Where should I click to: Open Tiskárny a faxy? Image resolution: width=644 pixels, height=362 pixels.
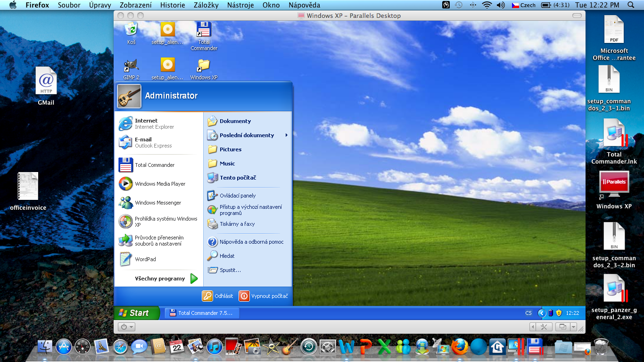coord(248,224)
